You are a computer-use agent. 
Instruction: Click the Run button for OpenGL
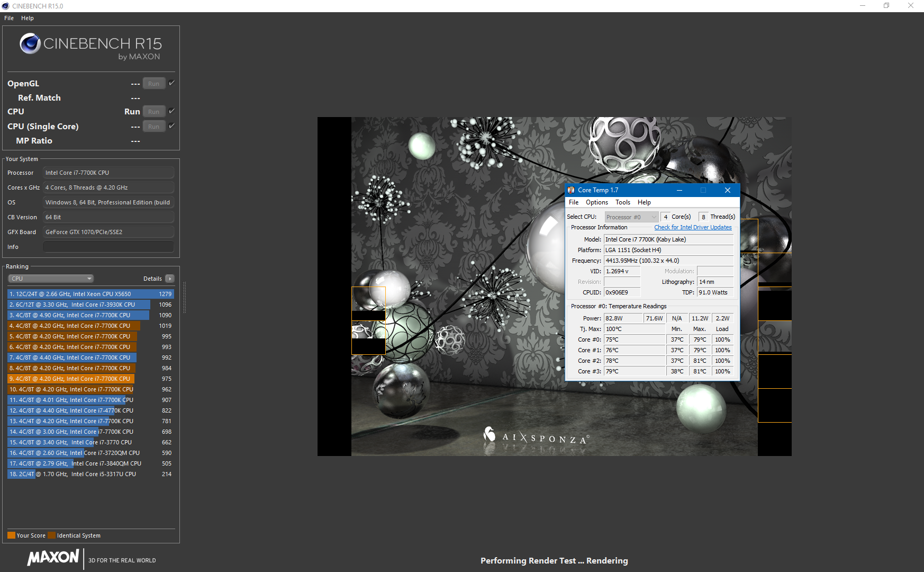[154, 84]
